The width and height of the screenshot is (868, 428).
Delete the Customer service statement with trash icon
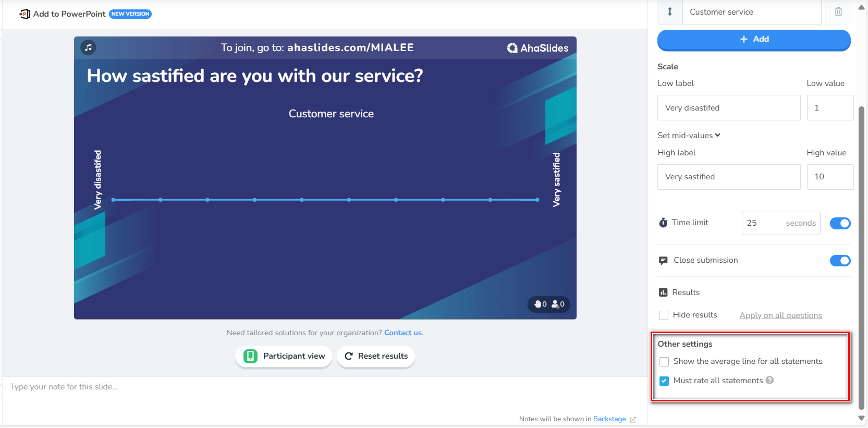pos(838,11)
